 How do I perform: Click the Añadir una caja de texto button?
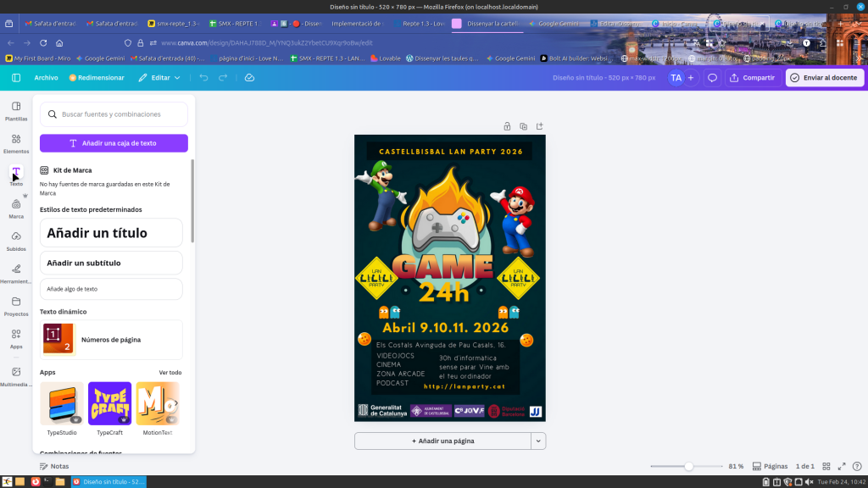[x=114, y=143]
